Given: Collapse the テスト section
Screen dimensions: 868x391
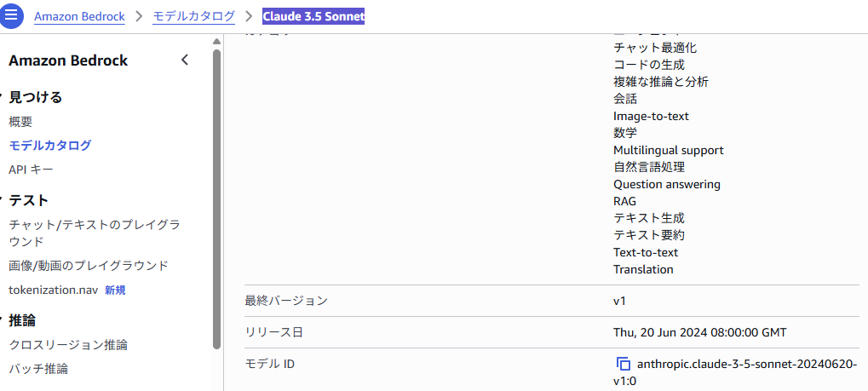Looking at the screenshot, I should point(3,200).
